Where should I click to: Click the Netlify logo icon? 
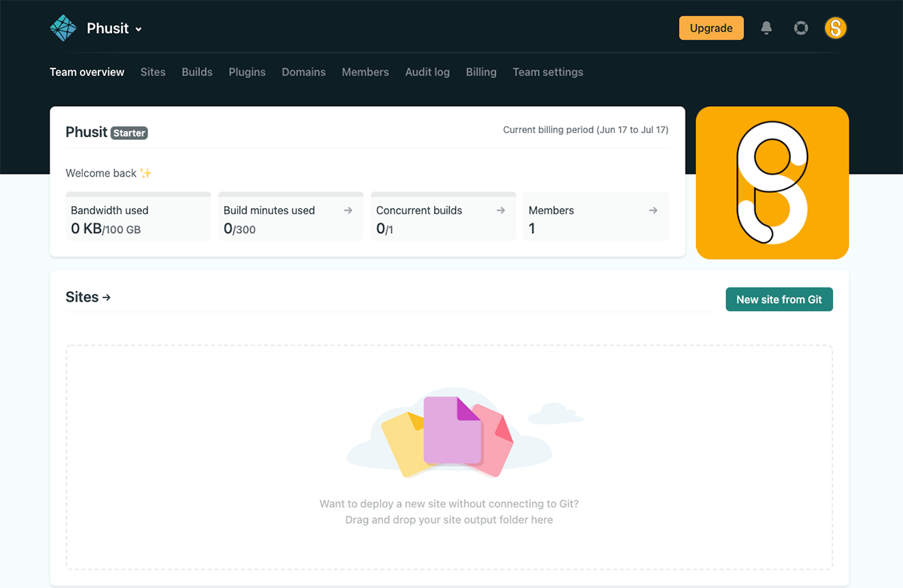click(63, 28)
